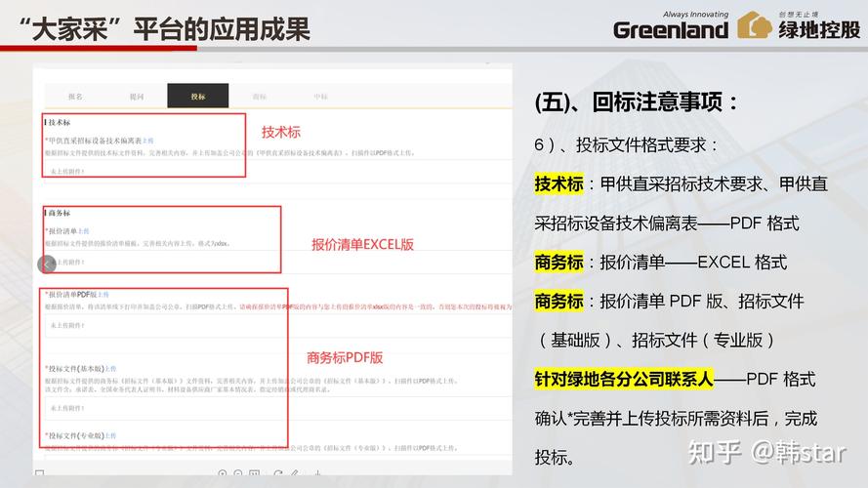Click highlighted 技术标 text on slide

558,183
